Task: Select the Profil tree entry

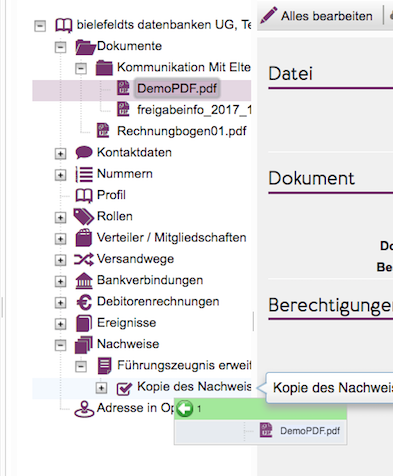Action: point(111,195)
